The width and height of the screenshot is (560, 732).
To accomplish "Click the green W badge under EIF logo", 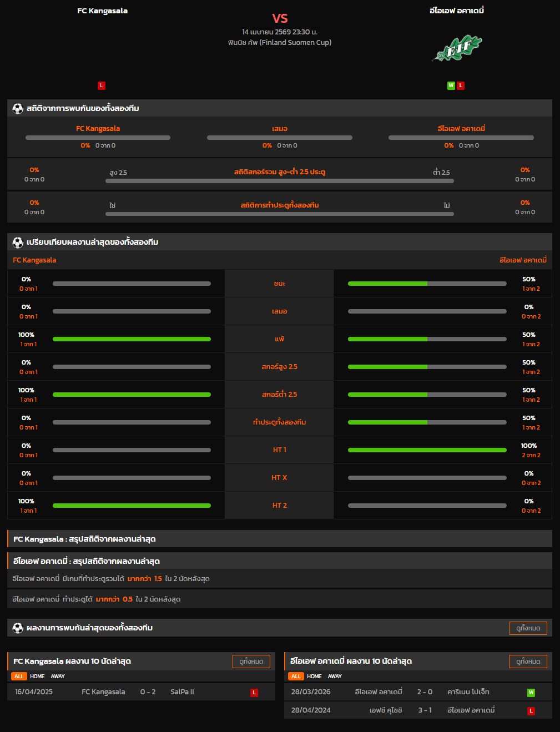I will coord(451,85).
